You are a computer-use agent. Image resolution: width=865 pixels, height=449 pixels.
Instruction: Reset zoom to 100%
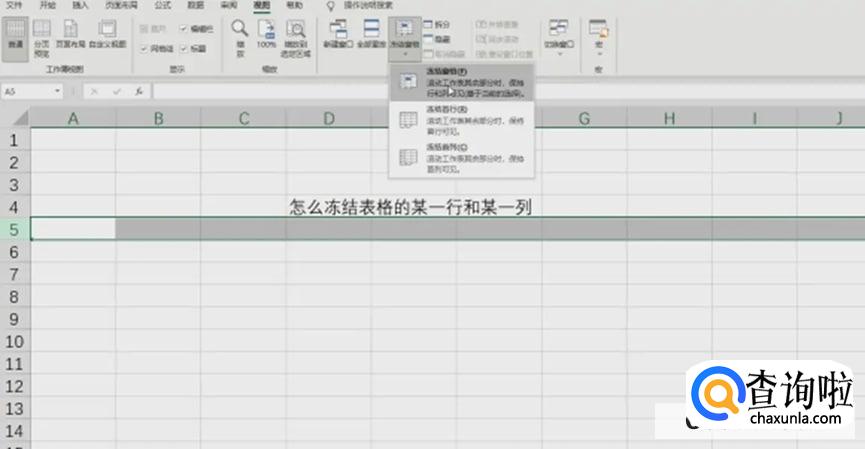pos(266,35)
